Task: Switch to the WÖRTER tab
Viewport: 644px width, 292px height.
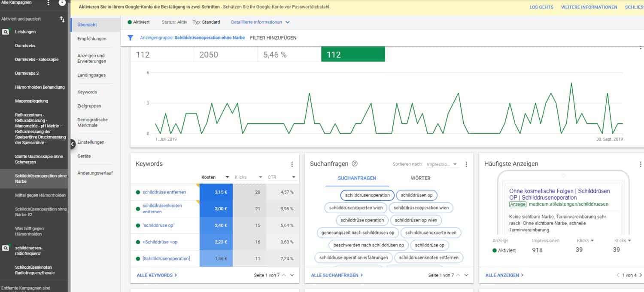Action: click(420, 178)
